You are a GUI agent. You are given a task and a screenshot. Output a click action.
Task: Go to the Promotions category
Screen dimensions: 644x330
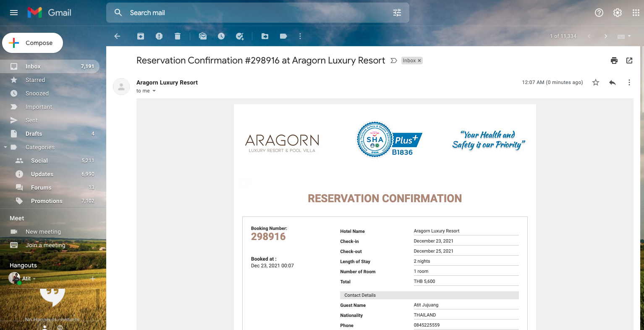click(47, 201)
